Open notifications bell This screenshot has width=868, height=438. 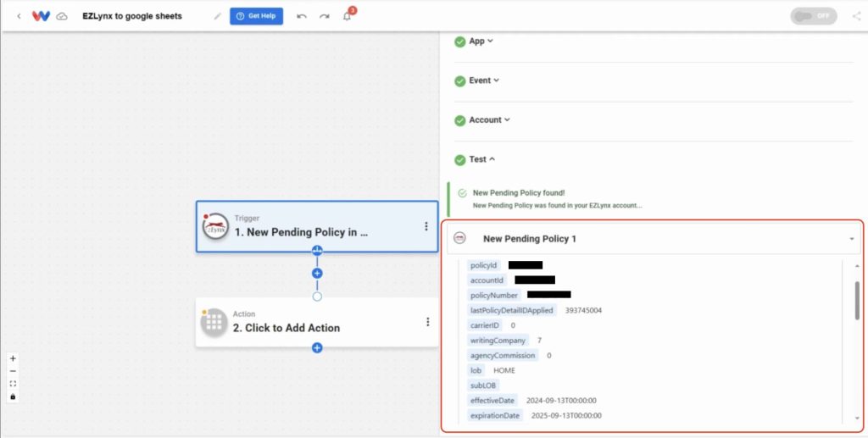click(347, 16)
